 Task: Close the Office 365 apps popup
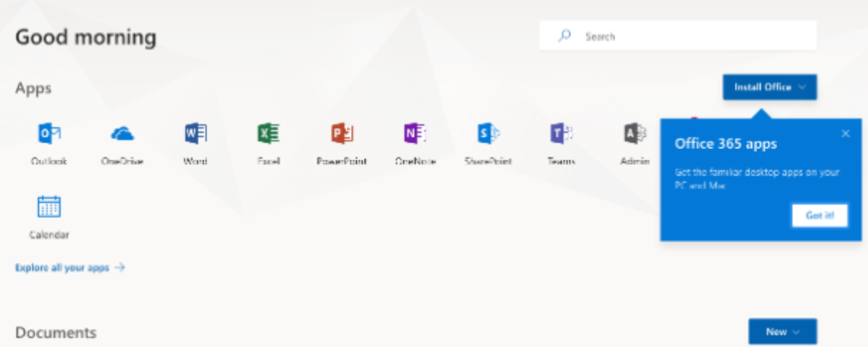click(x=845, y=133)
